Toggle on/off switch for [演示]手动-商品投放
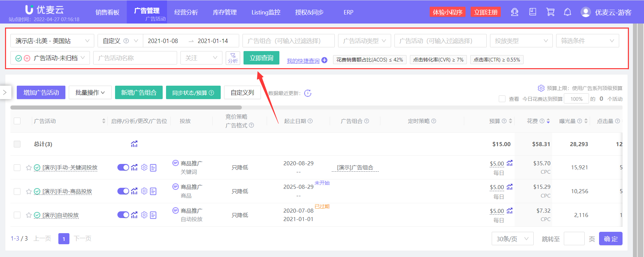644x257 pixels. (123, 191)
